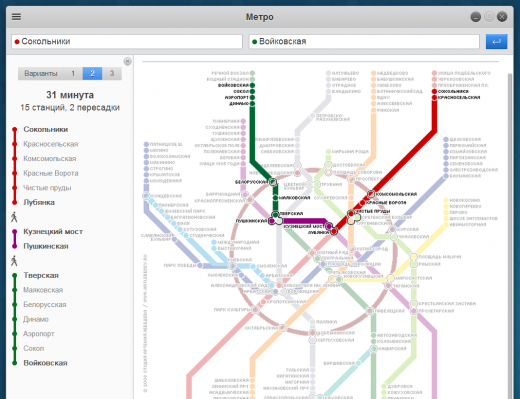
Task: Select Сокольники in the route list
Action: 46,129
